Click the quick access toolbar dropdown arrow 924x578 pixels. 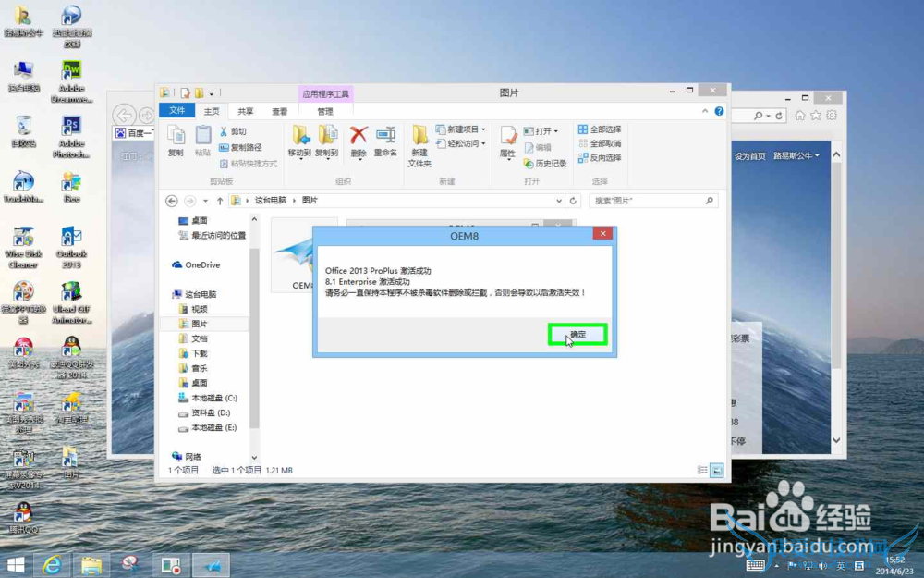click(212, 93)
